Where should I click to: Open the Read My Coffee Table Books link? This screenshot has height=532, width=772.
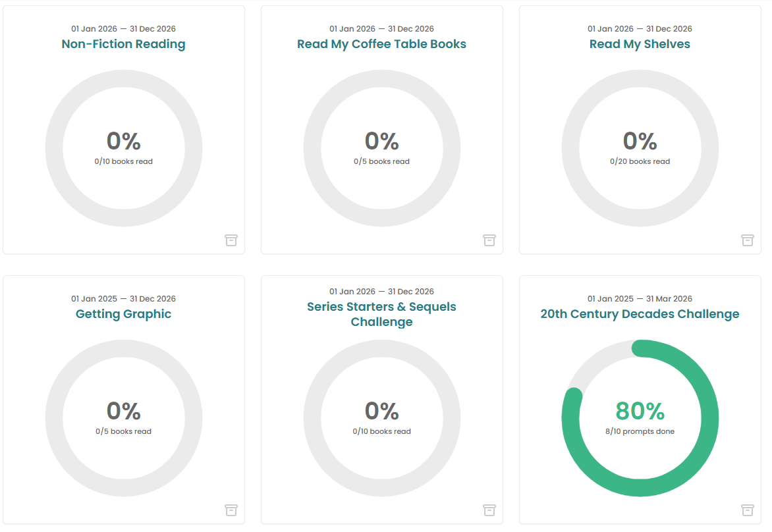click(x=382, y=44)
